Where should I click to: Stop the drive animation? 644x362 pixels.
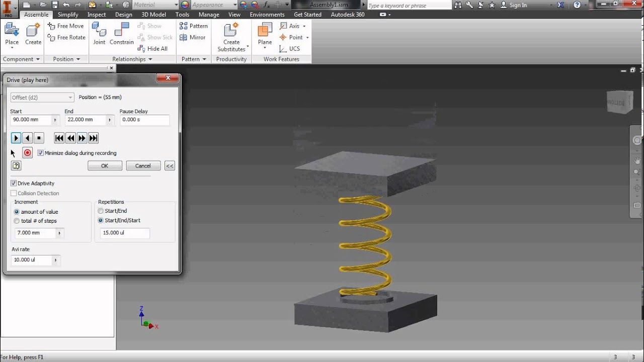tap(39, 138)
